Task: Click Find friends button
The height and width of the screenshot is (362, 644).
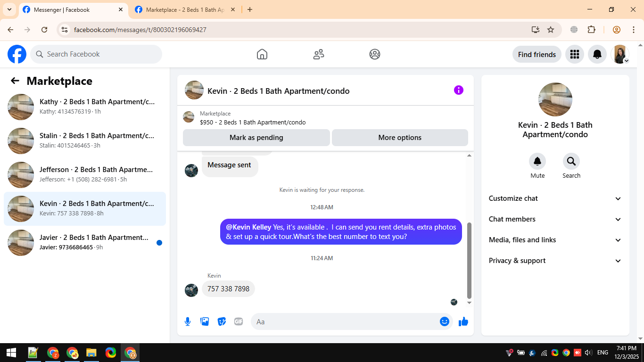Action: 537,54
